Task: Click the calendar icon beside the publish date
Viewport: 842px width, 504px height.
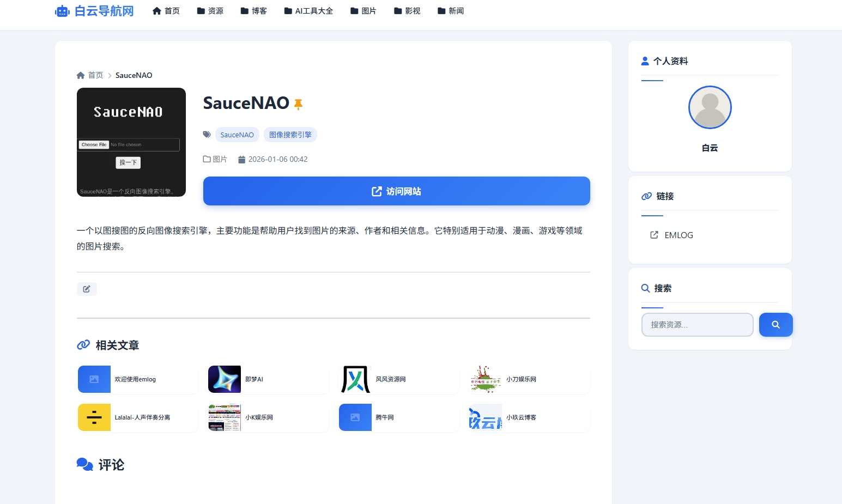Action: tap(241, 159)
